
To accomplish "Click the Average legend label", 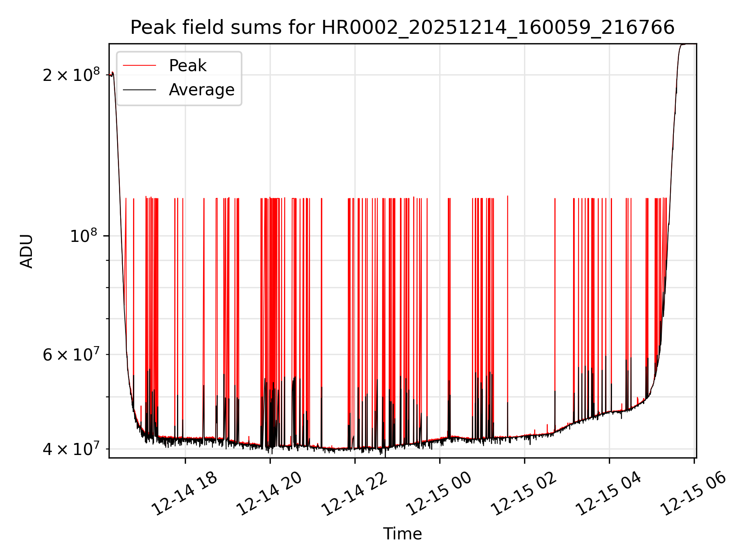I will 202,90.
